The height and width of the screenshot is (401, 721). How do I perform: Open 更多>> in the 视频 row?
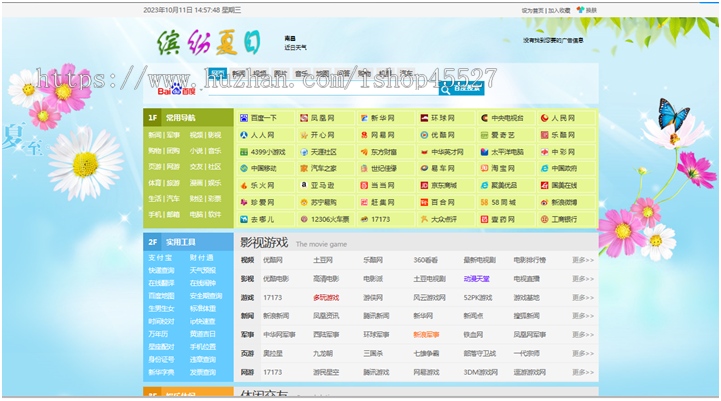point(583,260)
